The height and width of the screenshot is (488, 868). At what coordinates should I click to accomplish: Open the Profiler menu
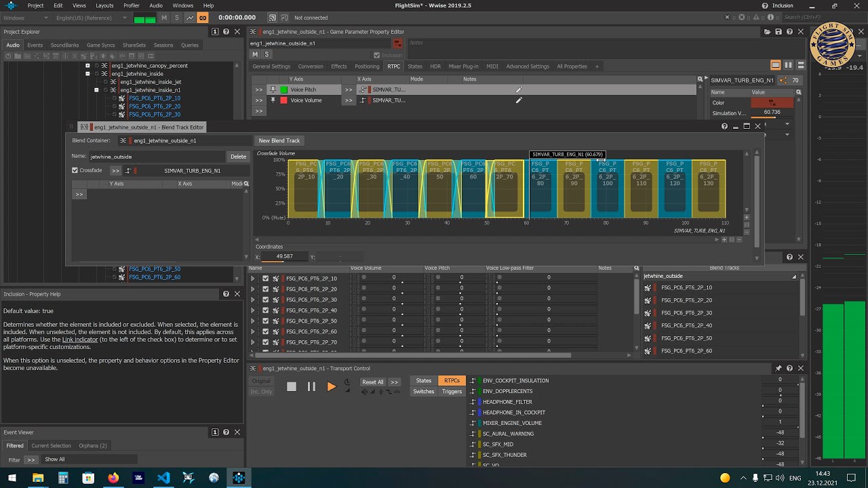131,5
